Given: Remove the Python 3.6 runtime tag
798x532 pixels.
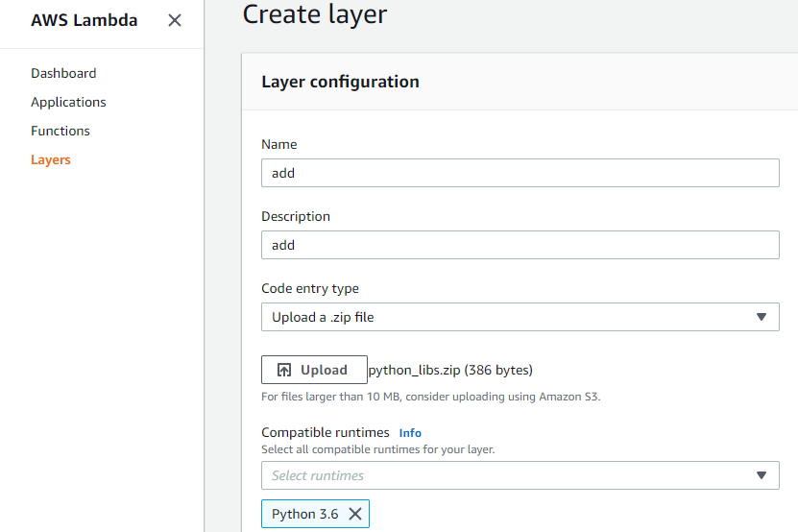Looking at the screenshot, I should click(355, 514).
